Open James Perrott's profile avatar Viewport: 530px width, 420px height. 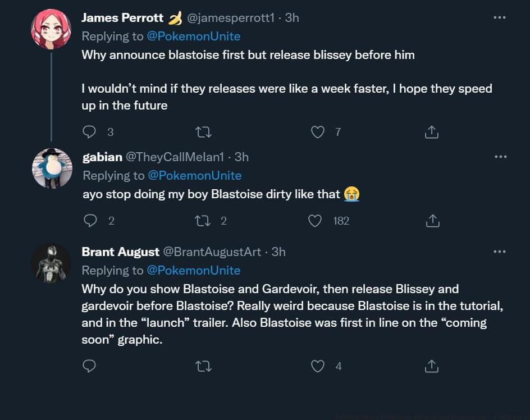click(51, 29)
